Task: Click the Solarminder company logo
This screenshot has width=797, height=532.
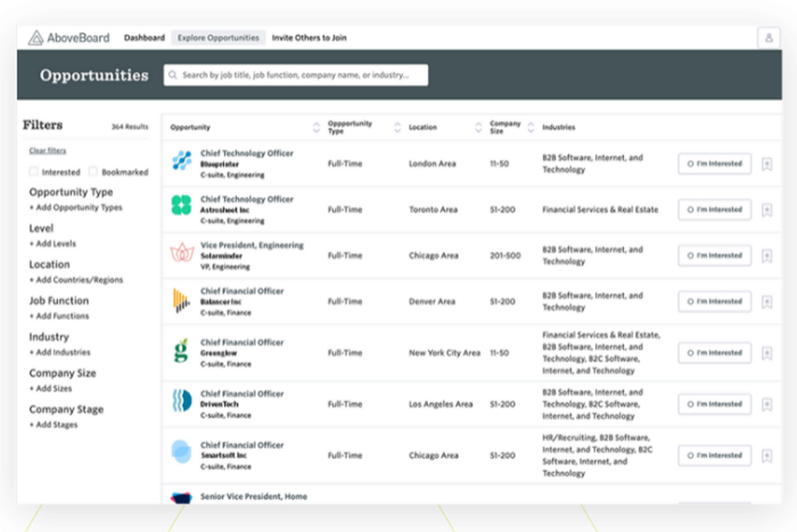Action: tap(182, 252)
